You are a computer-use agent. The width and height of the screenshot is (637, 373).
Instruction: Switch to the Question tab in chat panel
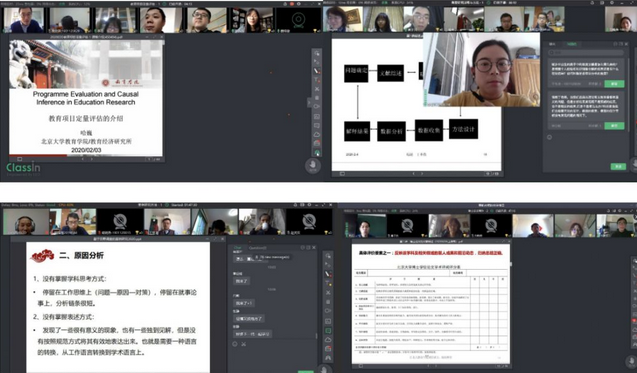pyautogui.click(x=258, y=247)
